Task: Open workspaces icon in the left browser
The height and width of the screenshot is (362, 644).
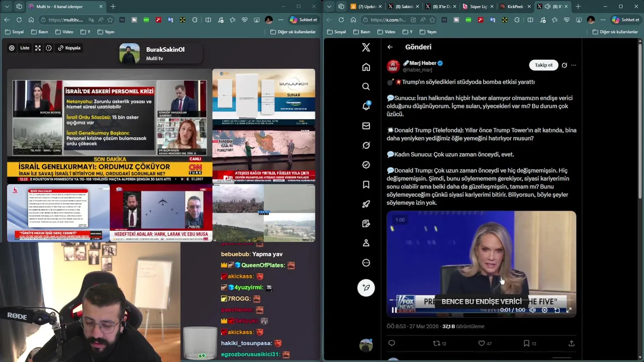Action: (19, 7)
